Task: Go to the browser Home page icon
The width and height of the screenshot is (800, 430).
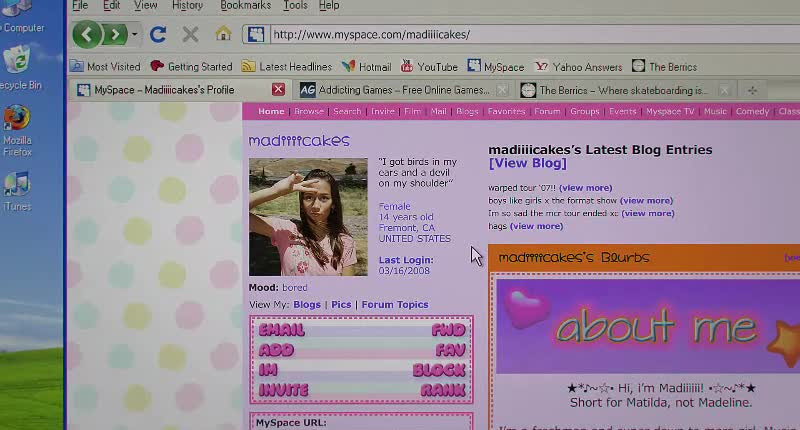Action: pos(223,34)
